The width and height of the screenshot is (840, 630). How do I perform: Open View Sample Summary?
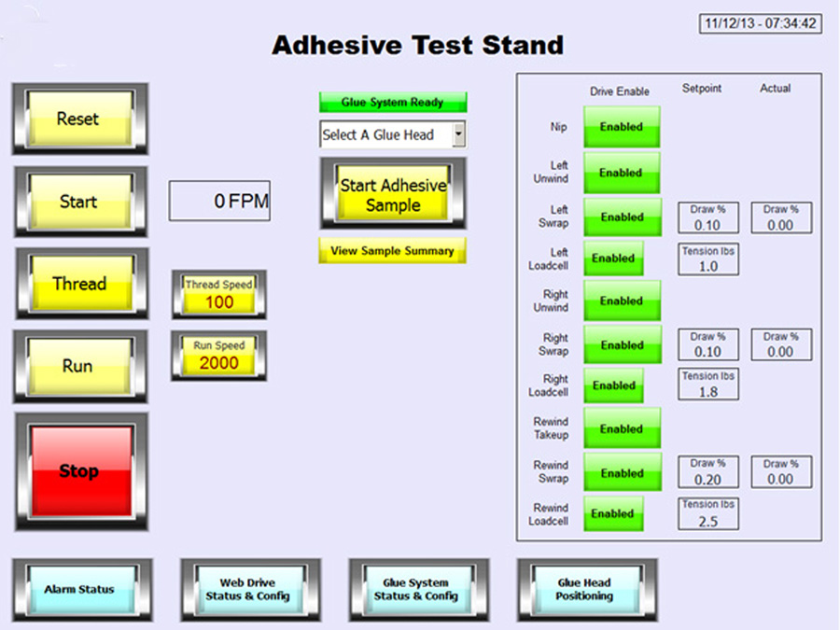(x=392, y=251)
